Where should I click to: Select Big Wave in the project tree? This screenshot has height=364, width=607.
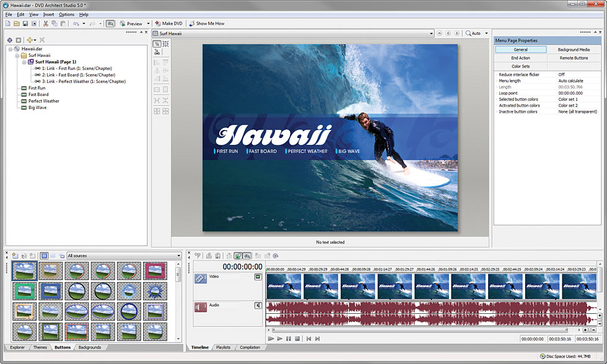(x=37, y=107)
